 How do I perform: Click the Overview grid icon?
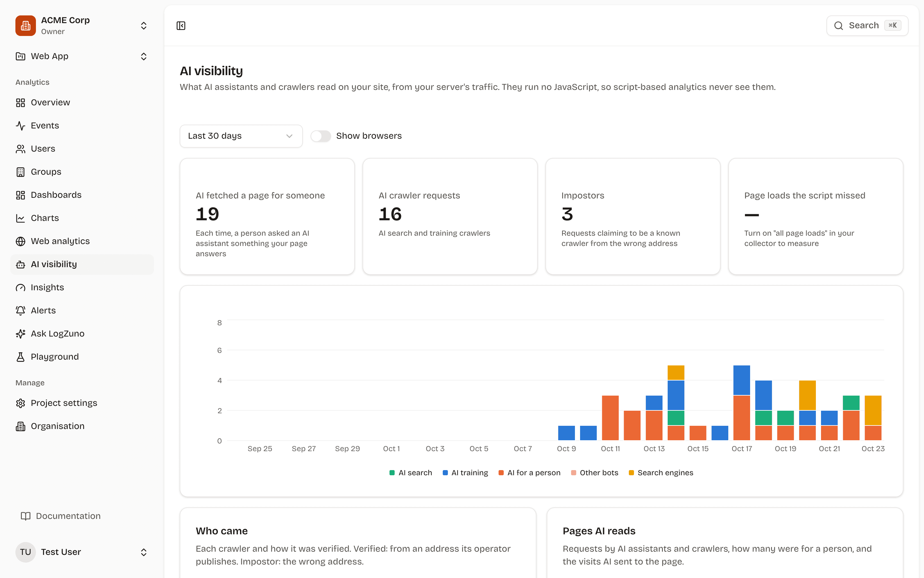pos(21,102)
